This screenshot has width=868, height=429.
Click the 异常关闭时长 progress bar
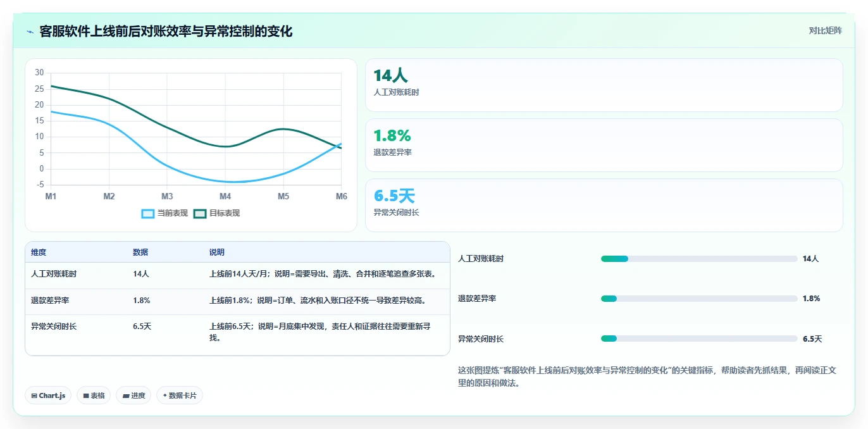point(699,339)
